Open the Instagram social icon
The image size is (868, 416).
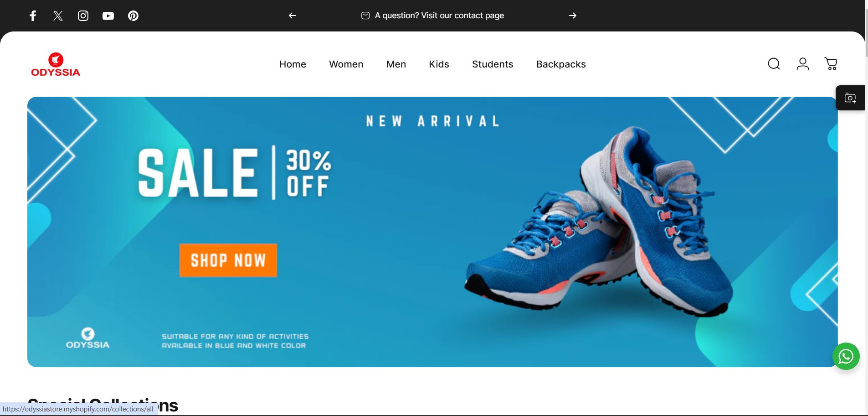pyautogui.click(x=83, y=16)
